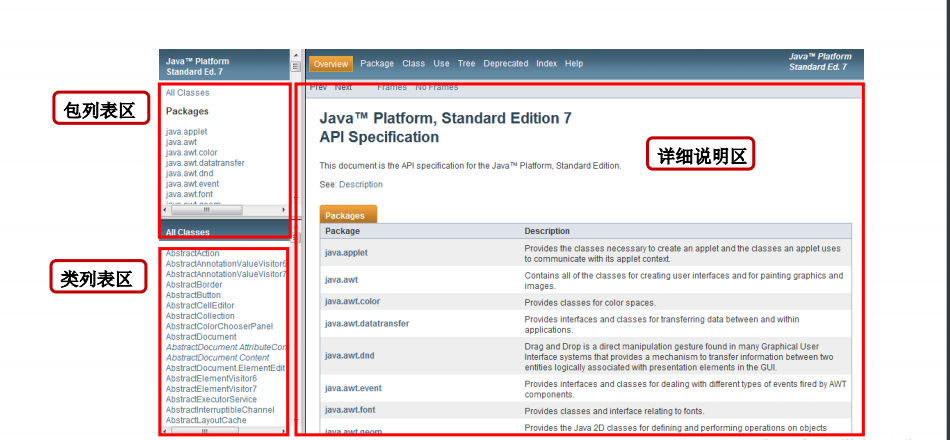Open AbstractInterruptibleChannel in the class list
The height and width of the screenshot is (440, 950).
pyautogui.click(x=220, y=410)
